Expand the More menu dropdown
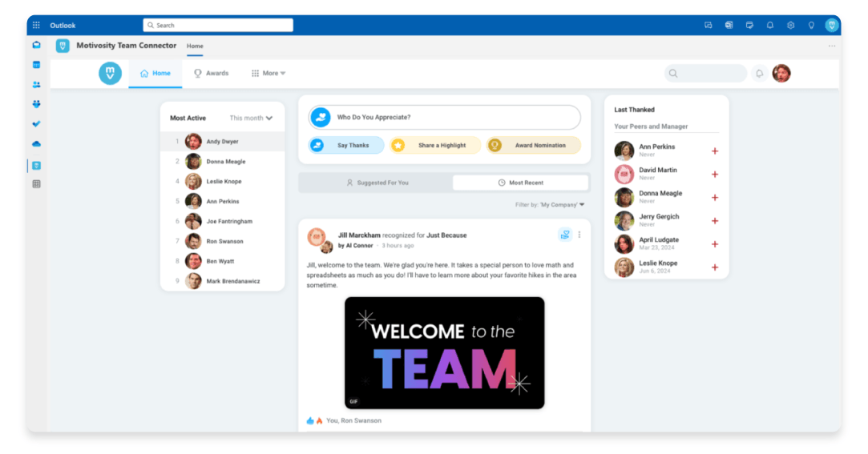Viewport: 868px width, 454px height. [268, 73]
